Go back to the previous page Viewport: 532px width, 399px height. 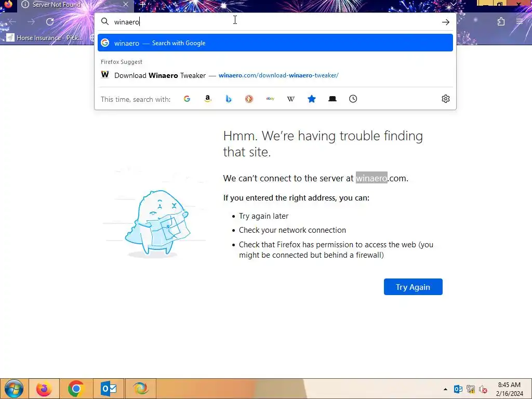[x=12, y=22]
